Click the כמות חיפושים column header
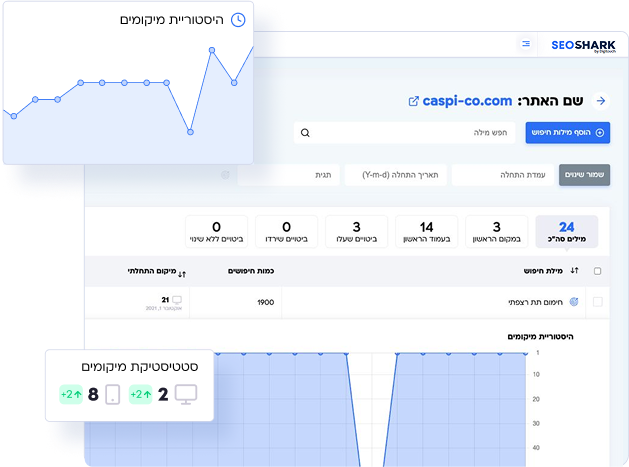Image resolution: width=629 pixels, height=467 pixels. (x=251, y=271)
